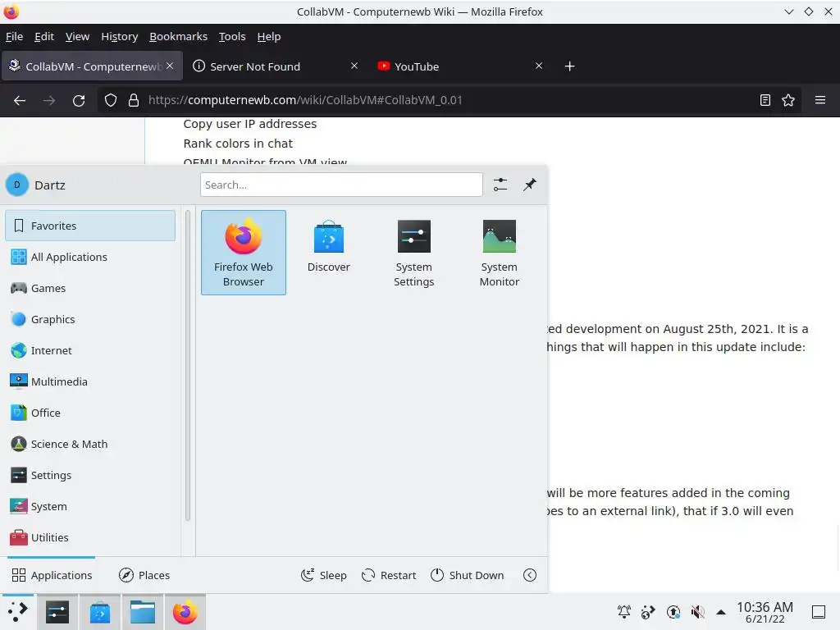This screenshot has width=840, height=630.
Task: Open the View menu in Firefox
Action: point(77,36)
